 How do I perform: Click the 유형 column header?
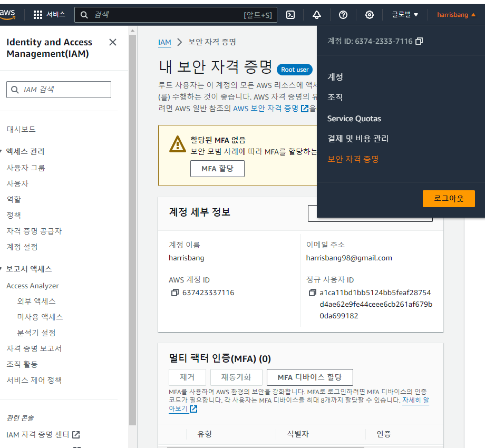pyautogui.click(x=205, y=434)
